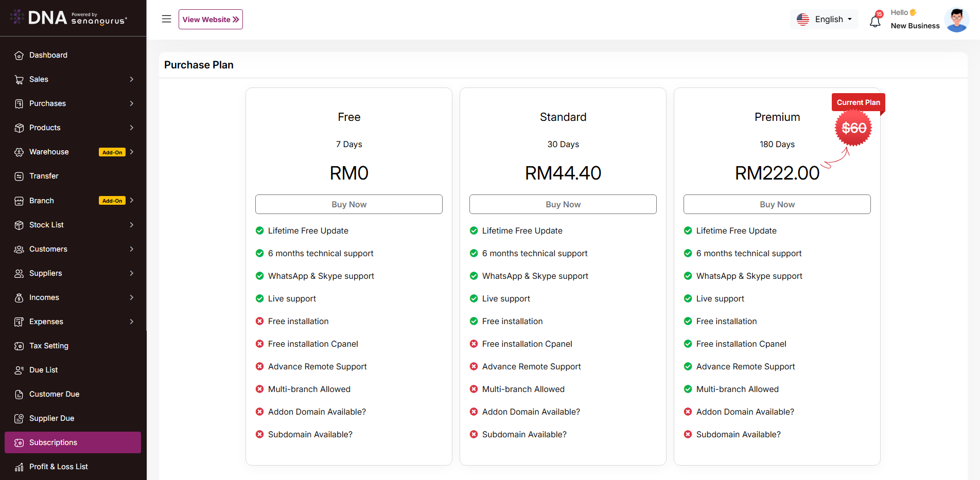The image size is (980, 480).
Task: Click the View Website button
Action: pos(211,20)
